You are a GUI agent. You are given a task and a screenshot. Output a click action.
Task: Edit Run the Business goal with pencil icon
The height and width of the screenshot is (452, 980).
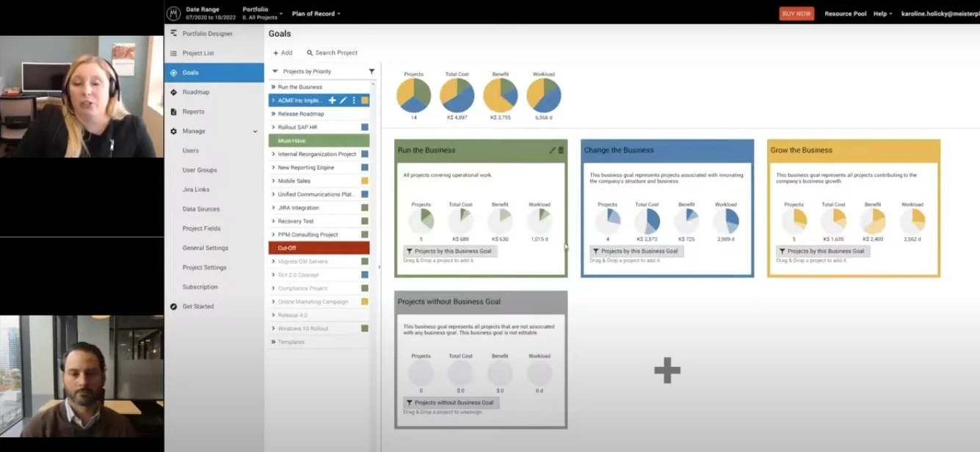[552, 150]
